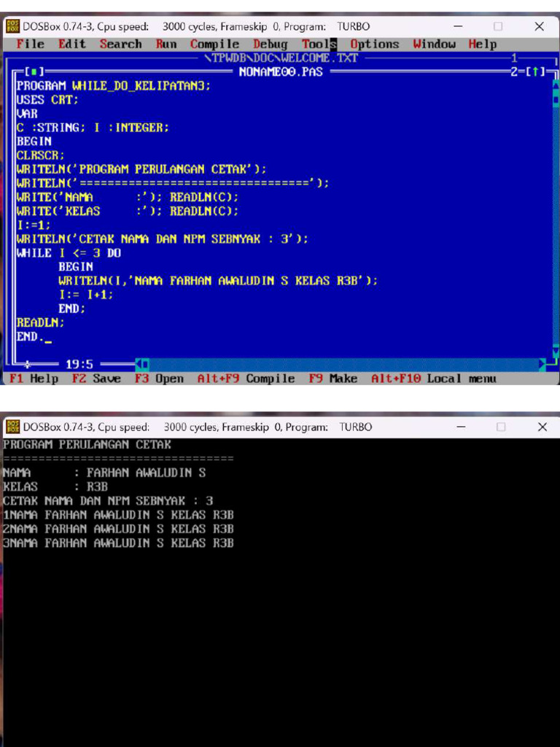This screenshot has height=747, width=560.
Task: Click Alt+F9 Compile in the status bar
Action: [x=246, y=379]
